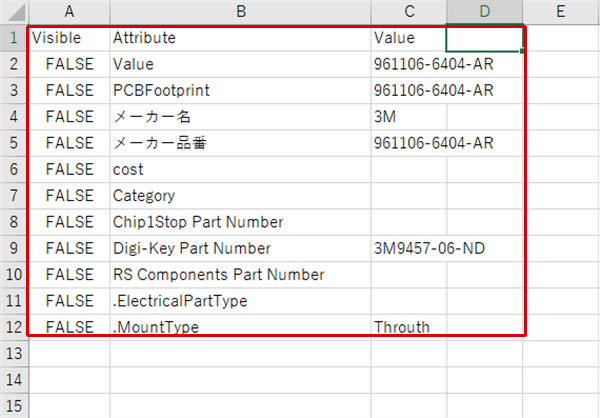
Task: Click the 'cost' attribute cell
Action: click(x=240, y=170)
